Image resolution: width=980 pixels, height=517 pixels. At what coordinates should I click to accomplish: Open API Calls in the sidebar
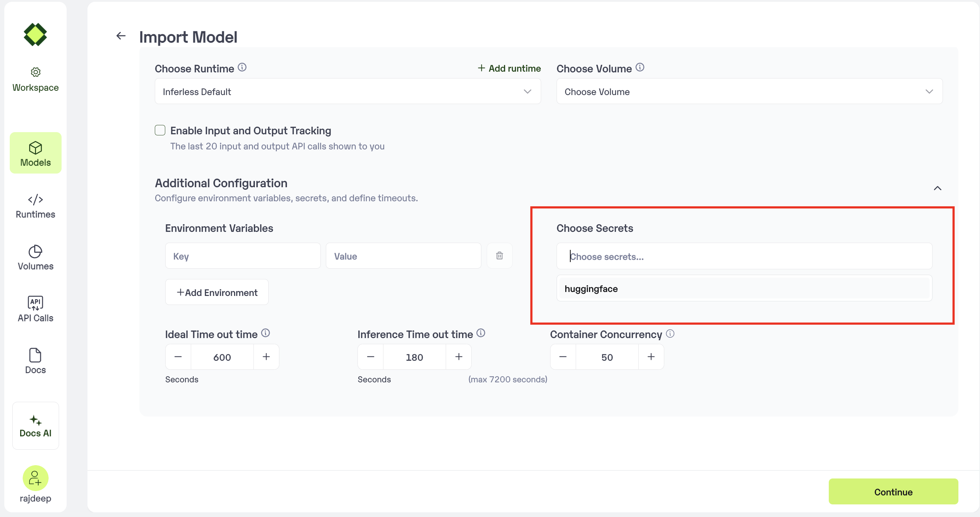tap(35, 309)
